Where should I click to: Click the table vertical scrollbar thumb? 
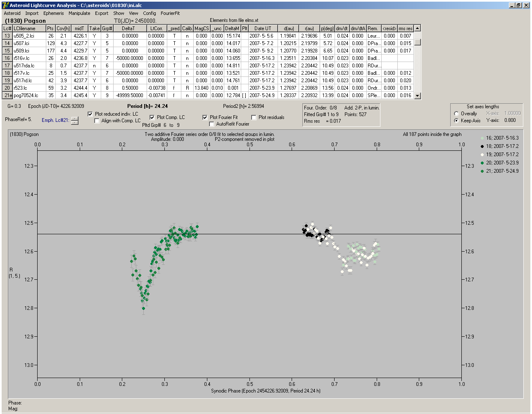[418, 42]
